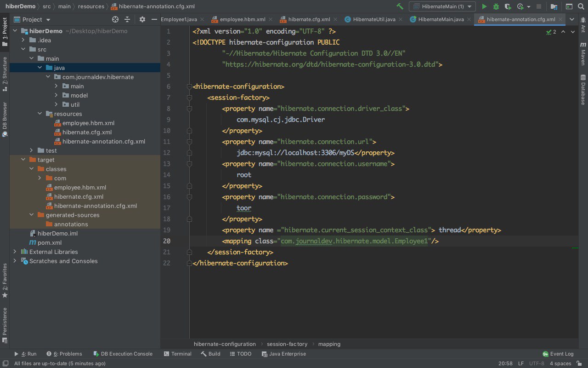Toggle the 1: Project side tab
The image size is (588, 368).
point(5,32)
